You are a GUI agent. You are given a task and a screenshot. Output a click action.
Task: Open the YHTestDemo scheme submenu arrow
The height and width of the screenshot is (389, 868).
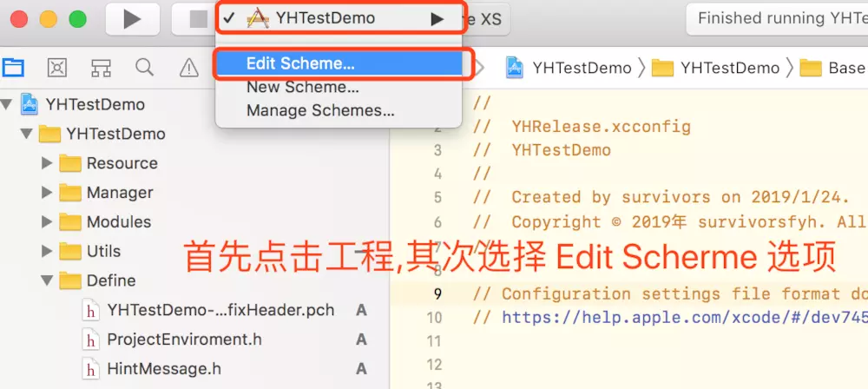pyautogui.click(x=437, y=19)
